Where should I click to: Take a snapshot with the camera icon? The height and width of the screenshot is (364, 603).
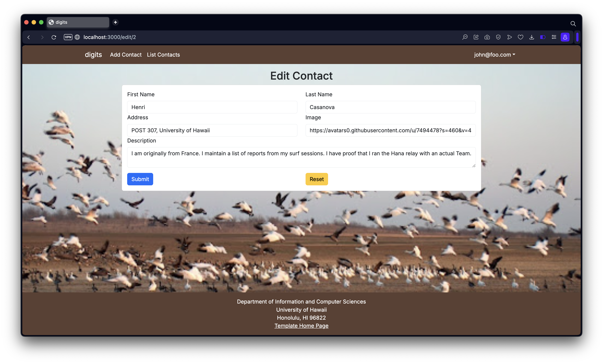point(487,37)
